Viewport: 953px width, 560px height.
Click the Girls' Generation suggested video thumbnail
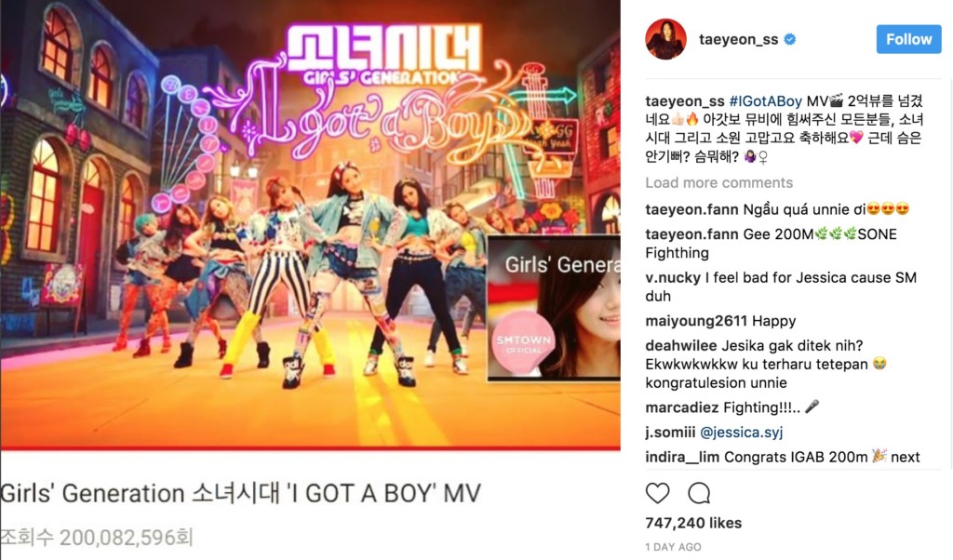tap(554, 308)
